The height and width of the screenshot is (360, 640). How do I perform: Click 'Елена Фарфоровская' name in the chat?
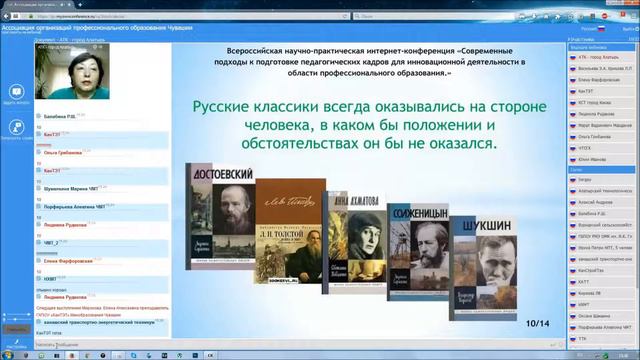click(68, 261)
